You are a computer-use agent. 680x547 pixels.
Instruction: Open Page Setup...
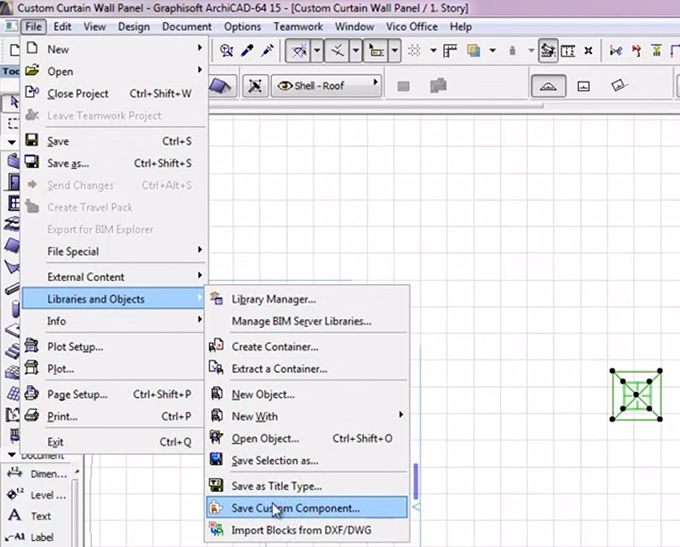113,394
